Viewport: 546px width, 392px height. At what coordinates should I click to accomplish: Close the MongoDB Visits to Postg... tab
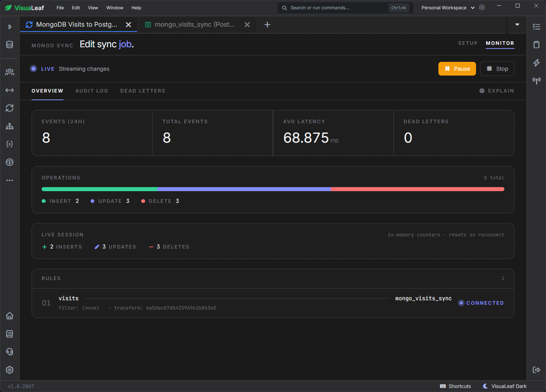point(128,25)
